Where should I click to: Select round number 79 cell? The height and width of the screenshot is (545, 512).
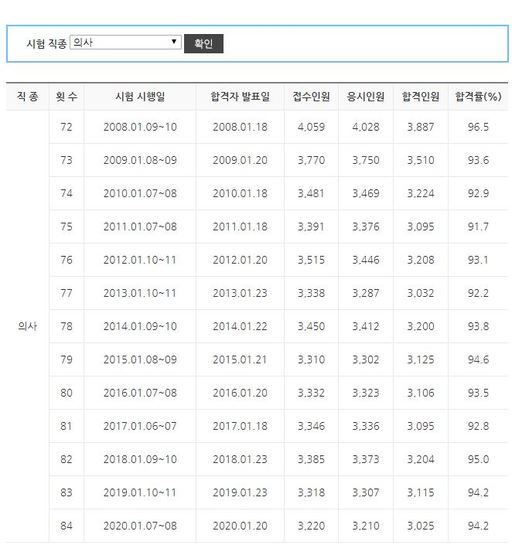tap(66, 359)
